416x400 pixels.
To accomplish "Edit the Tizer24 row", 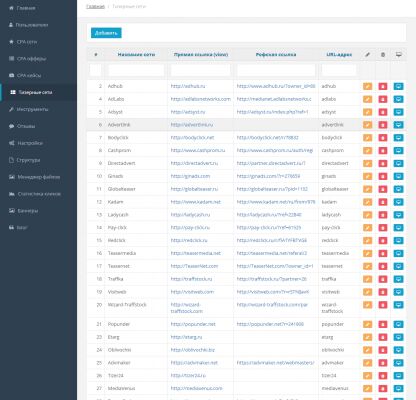I will [367, 376].
